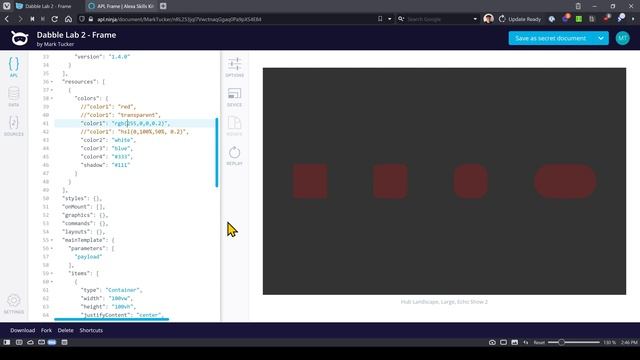Click the Download link
Image resolution: width=640 pixels, height=360 pixels.
pyautogui.click(x=22, y=330)
